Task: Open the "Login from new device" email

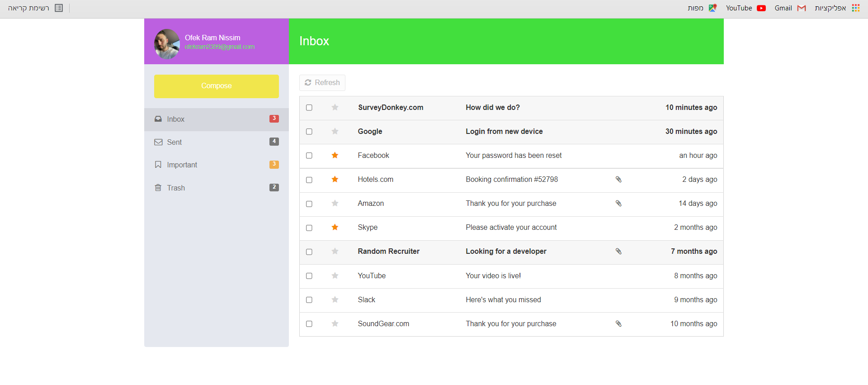Action: [504, 132]
